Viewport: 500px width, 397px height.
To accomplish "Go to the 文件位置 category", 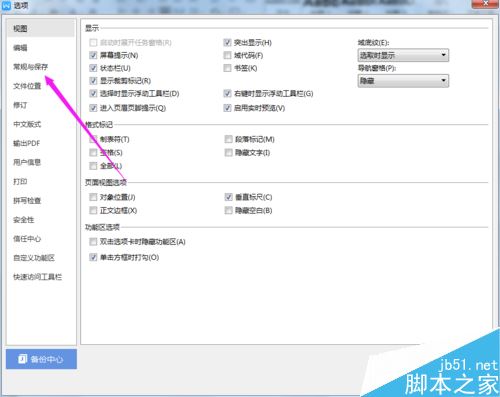I will 27,86.
